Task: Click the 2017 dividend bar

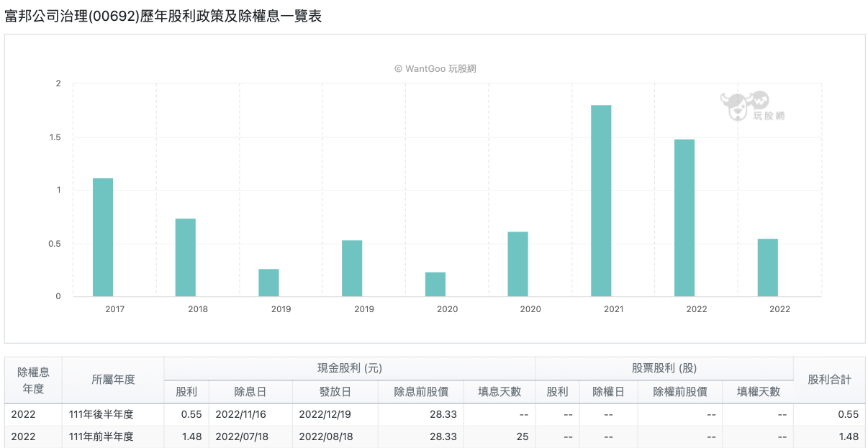Action: 103,237
